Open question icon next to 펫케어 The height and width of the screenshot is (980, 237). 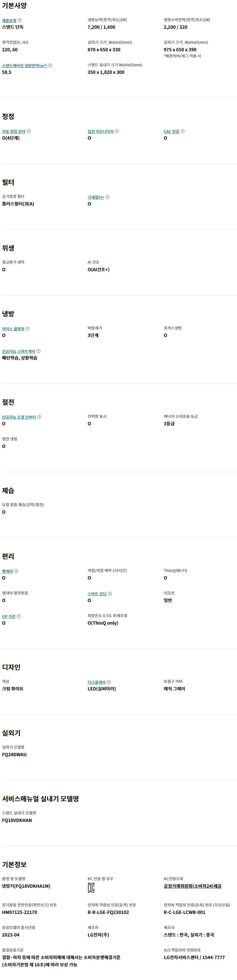(x=16, y=571)
